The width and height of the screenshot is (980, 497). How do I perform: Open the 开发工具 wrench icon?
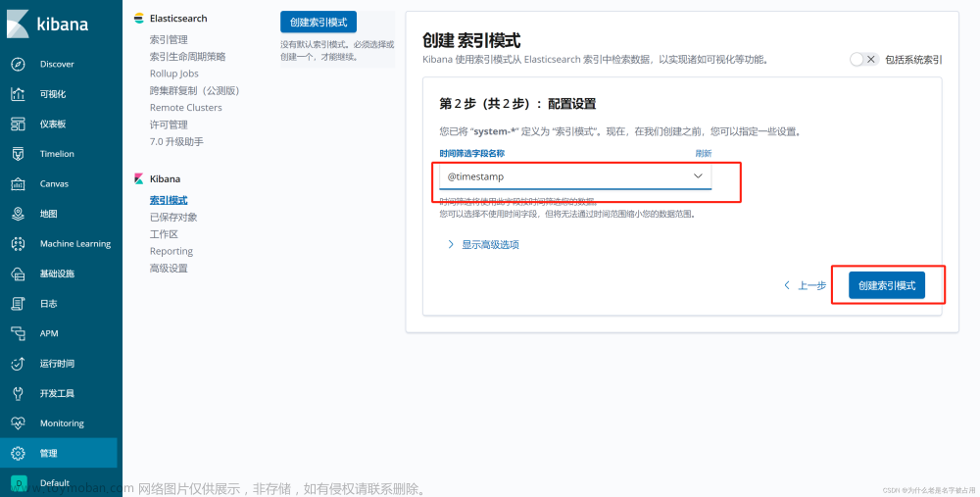(18, 393)
